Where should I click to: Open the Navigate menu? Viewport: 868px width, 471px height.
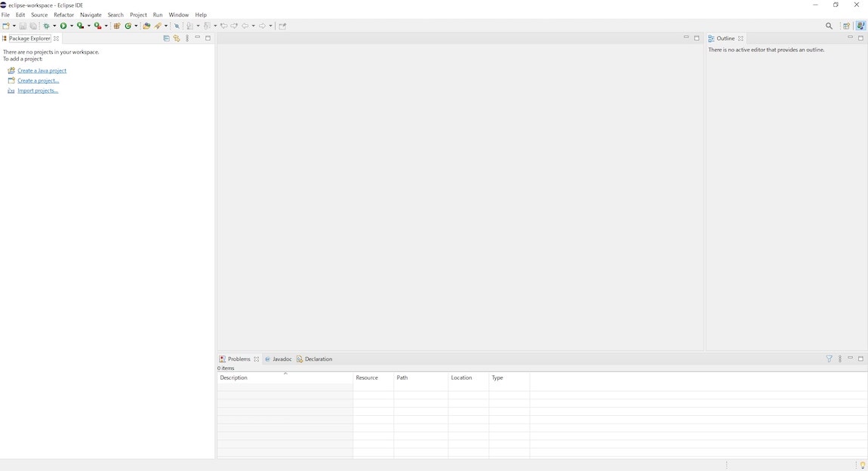(91, 15)
